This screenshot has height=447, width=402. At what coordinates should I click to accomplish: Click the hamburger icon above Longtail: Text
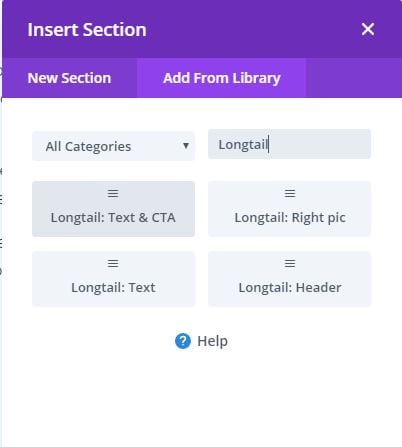113,264
